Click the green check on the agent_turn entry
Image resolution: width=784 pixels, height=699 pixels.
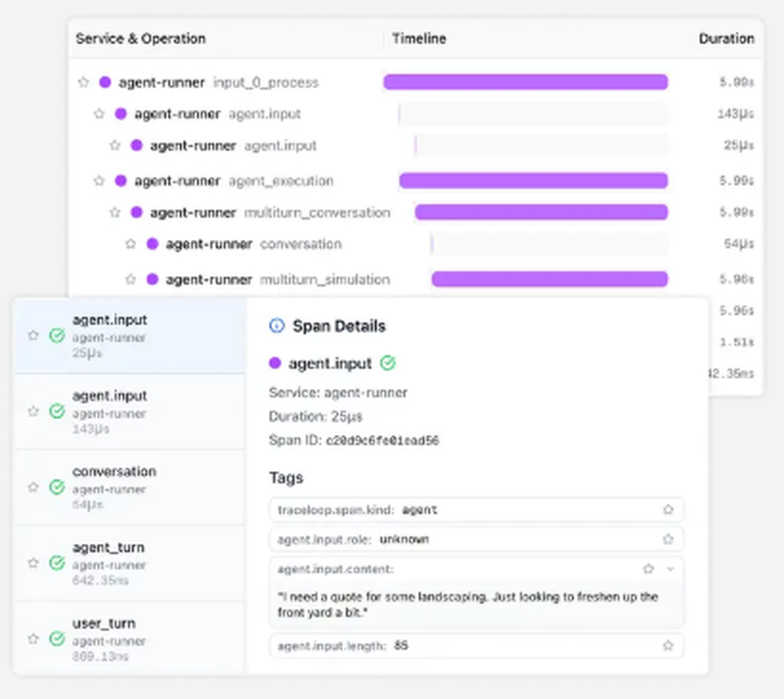(x=56, y=563)
